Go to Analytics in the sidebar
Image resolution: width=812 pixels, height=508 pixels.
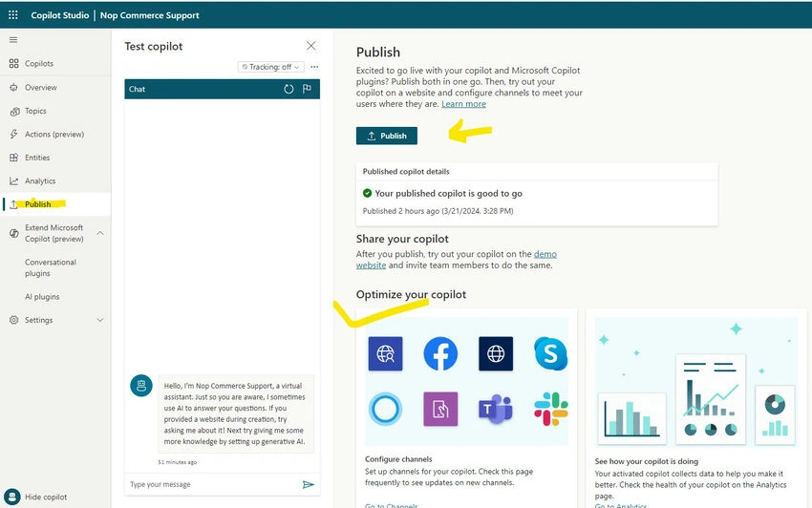[x=40, y=180]
